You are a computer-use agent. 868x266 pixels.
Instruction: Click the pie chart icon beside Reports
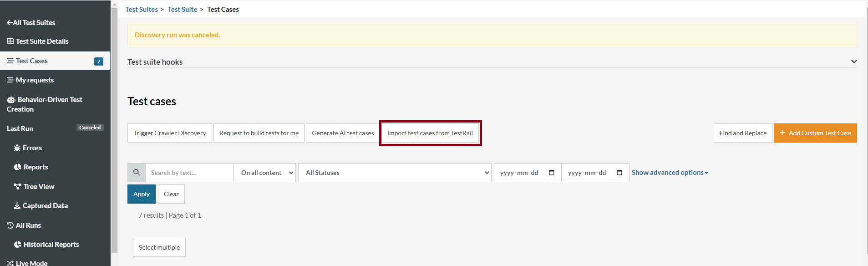click(17, 167)
